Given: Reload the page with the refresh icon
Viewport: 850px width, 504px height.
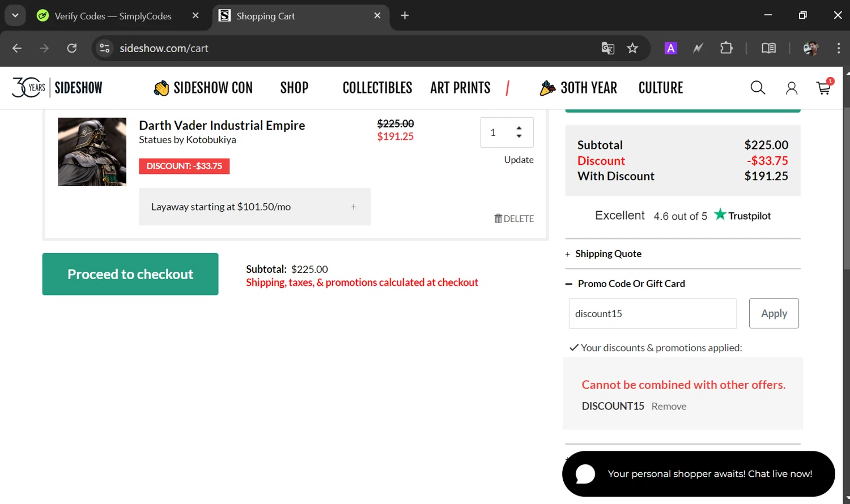Looking at the screenshot, I should (72, 48).
